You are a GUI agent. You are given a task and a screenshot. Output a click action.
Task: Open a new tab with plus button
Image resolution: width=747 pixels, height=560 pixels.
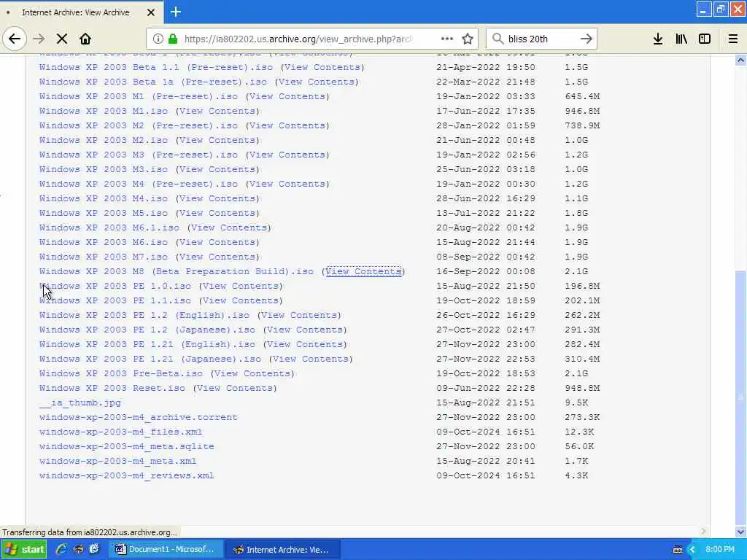(176, 12)
